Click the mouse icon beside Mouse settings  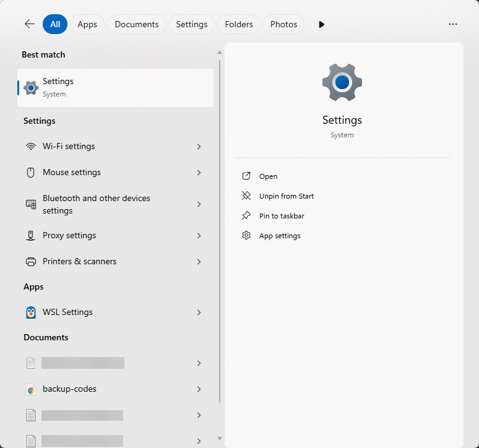tap(30, 173)
